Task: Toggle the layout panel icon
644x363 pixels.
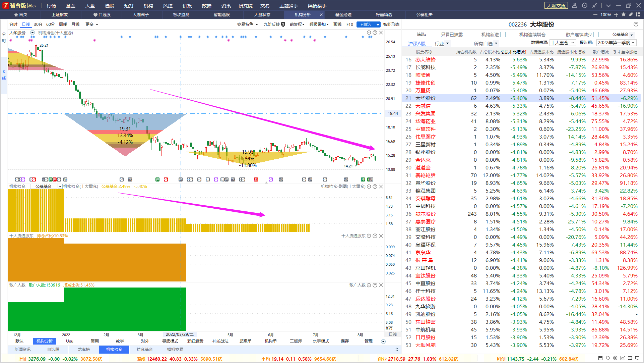Action: 638,14
